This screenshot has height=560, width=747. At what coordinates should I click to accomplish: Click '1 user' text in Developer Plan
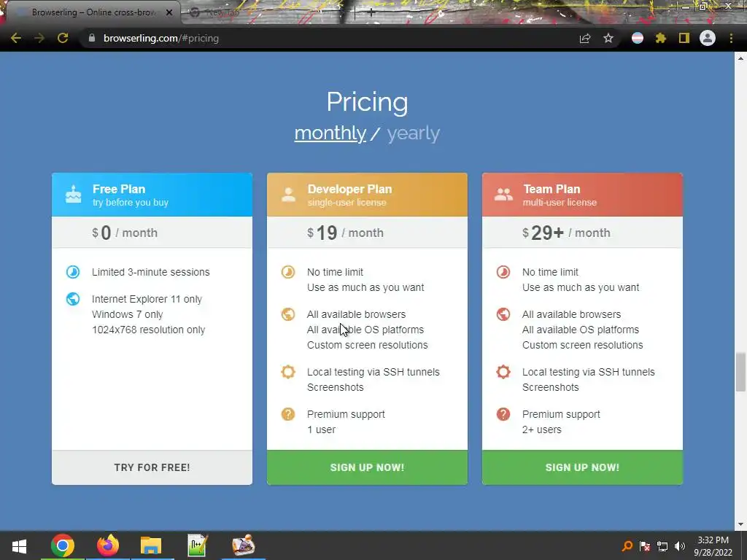click(321, 429)
